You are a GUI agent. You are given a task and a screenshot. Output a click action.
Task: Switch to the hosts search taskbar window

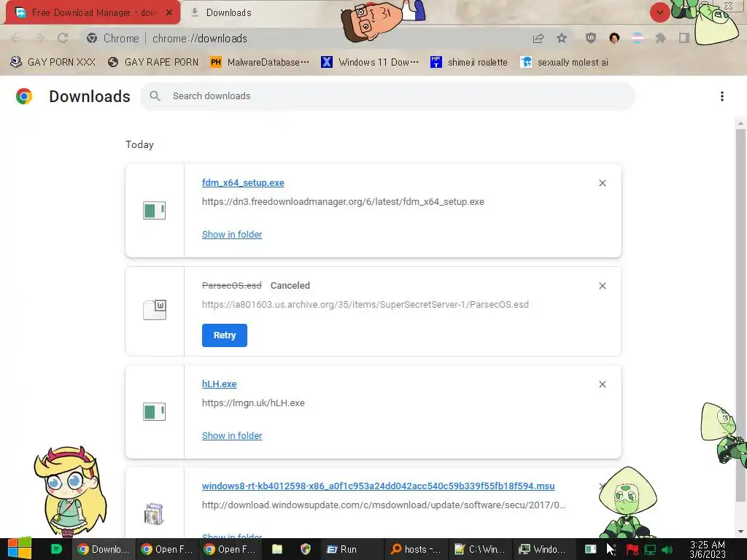416,549
